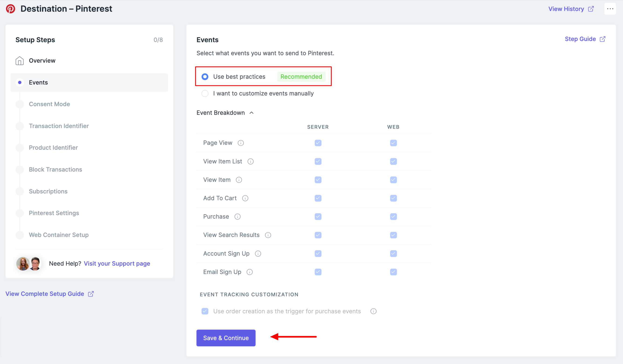Click the Purchase info icon

(x=237, y=217)
